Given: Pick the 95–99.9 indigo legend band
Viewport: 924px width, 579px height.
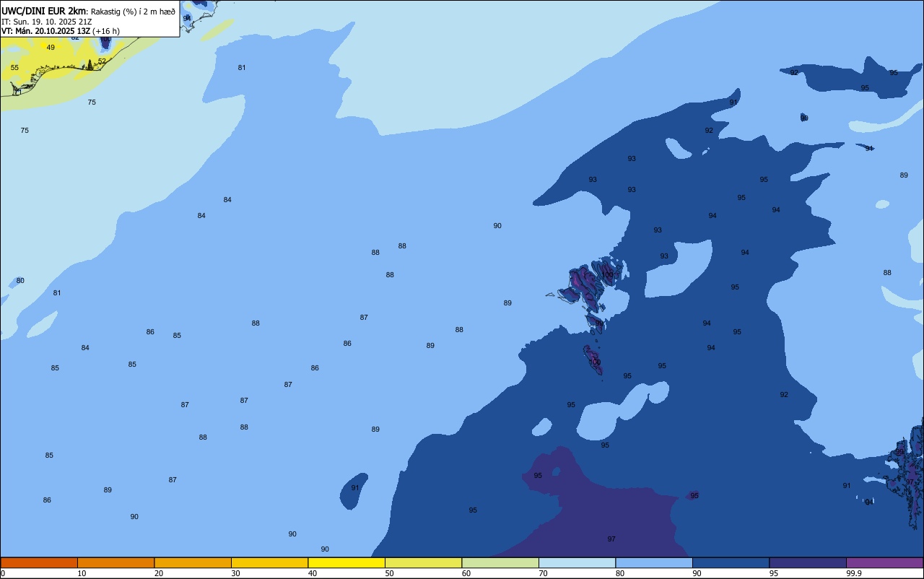Looking at the screenshot, I should [808, 562].
